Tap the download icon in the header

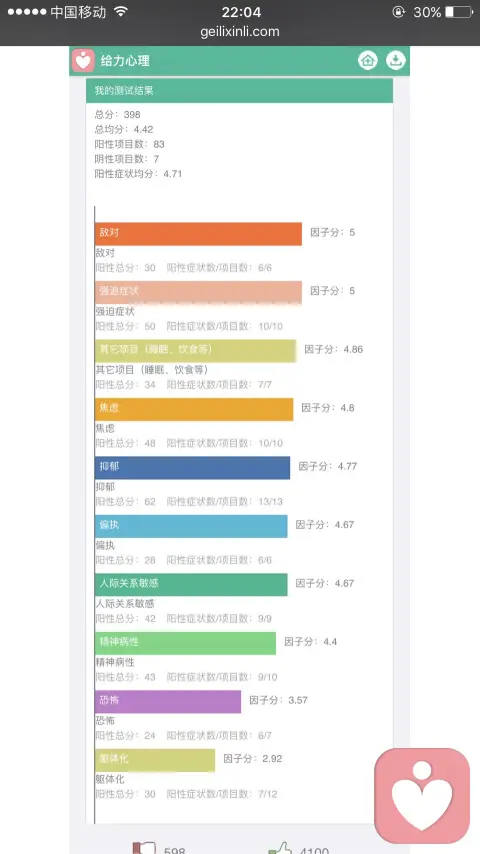coord(396,60)
